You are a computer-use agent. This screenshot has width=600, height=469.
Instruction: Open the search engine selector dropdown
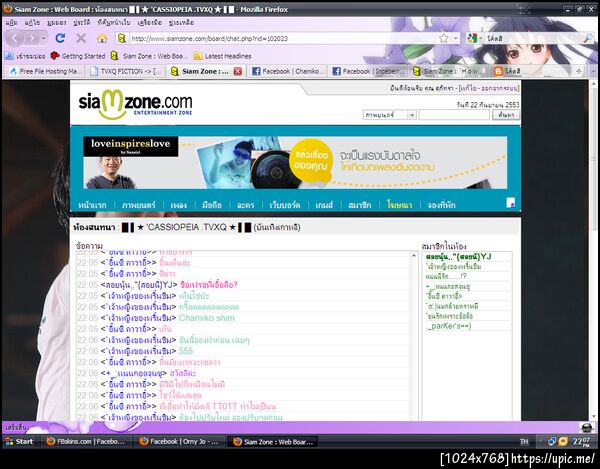(481, 38)
